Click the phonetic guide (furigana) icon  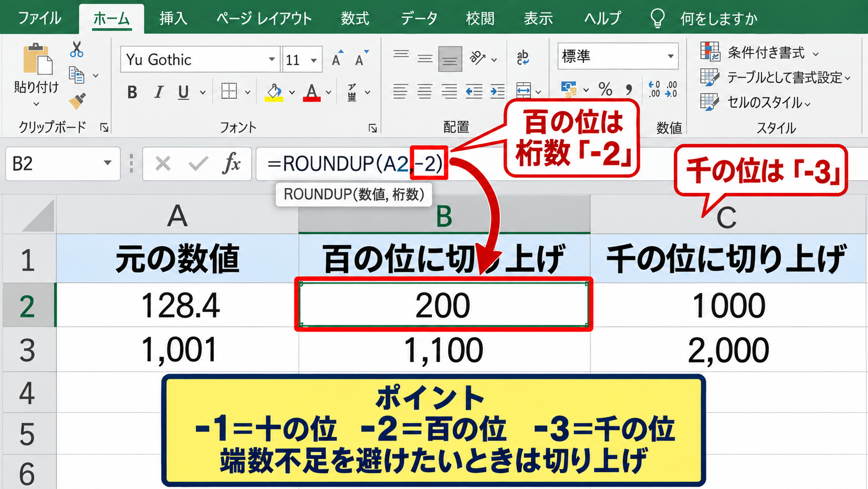click(x=352, y=92)
